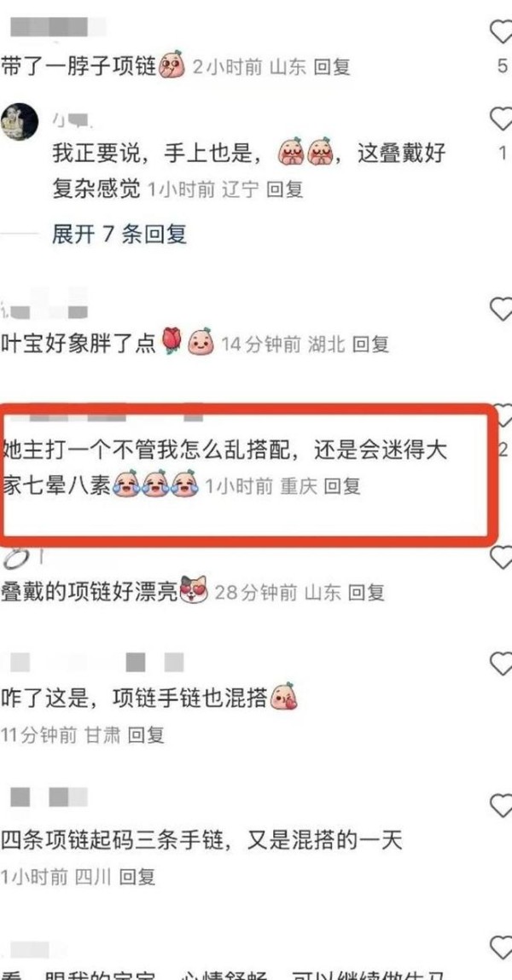Reply to the Liaoning 1小时前 comment
Viewport: 512px width, 980px height.
point(284,189)
